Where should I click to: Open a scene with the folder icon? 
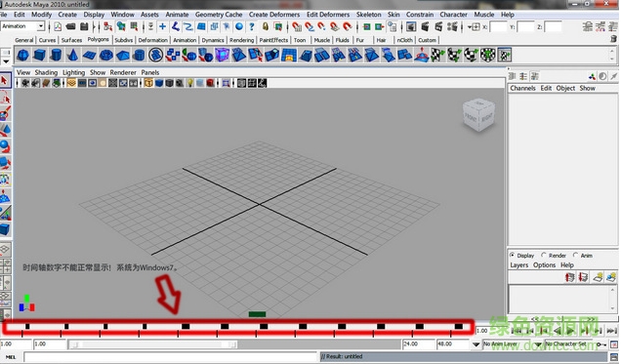point(71,26)
